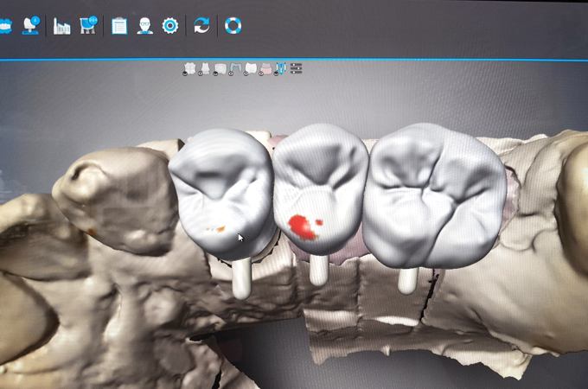Toggle visibility of the white crown layer
This screenshot has height=389, width=588.
point(250,69)
